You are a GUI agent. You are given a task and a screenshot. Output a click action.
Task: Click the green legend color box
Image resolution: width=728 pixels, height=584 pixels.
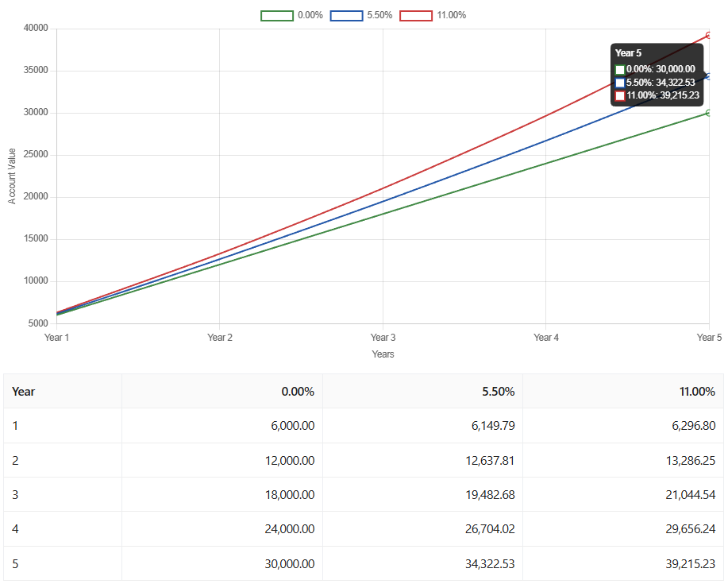(277, 16)
